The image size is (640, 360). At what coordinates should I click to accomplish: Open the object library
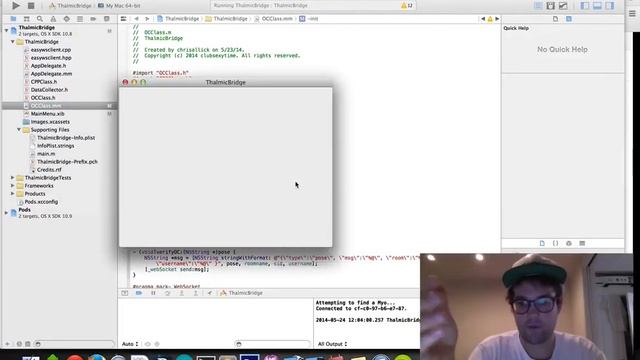click(x=569, y=243)
